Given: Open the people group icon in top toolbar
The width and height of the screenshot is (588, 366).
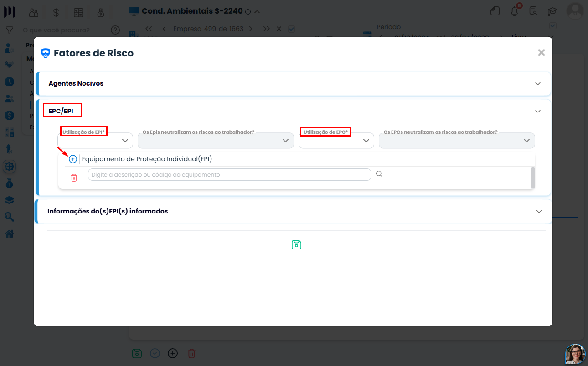Looking at the screenshot, I should [34, 13].
